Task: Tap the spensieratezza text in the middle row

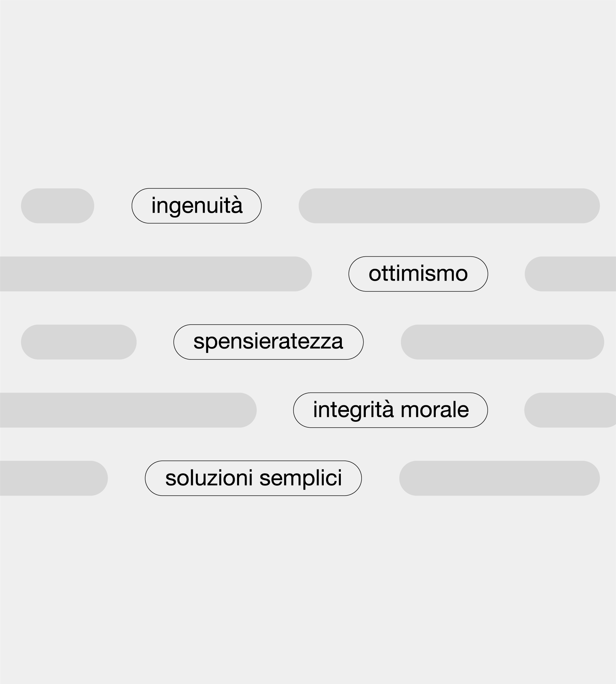Action: point(268,342)
